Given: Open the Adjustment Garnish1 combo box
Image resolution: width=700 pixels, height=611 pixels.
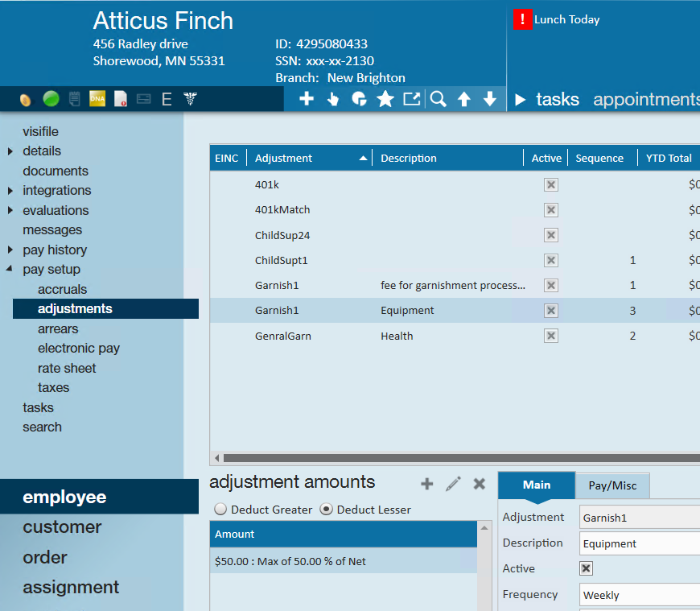Looking at the screenshot, I should pyautogui.click(x=640, y=517).
